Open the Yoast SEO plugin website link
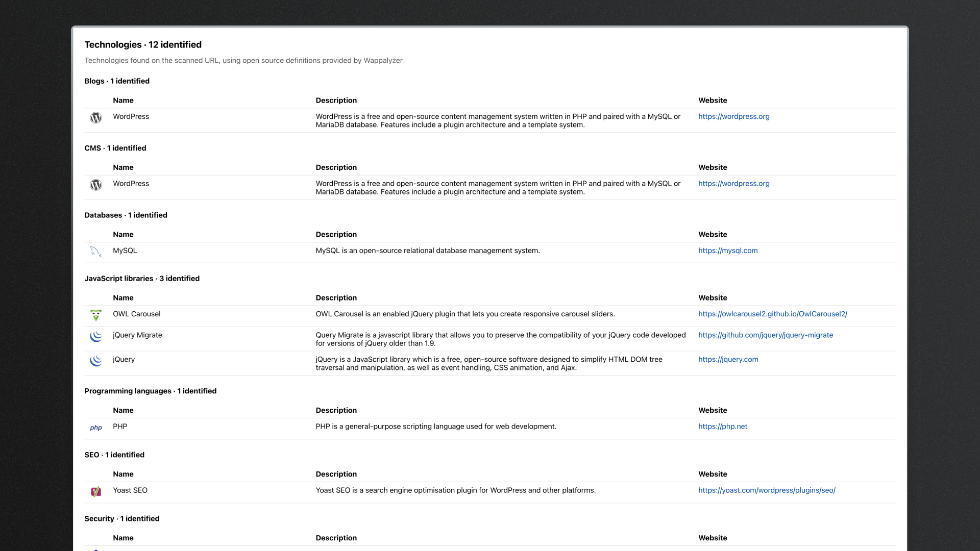Viewport: 980px width, 551px height. coord(767,490)
